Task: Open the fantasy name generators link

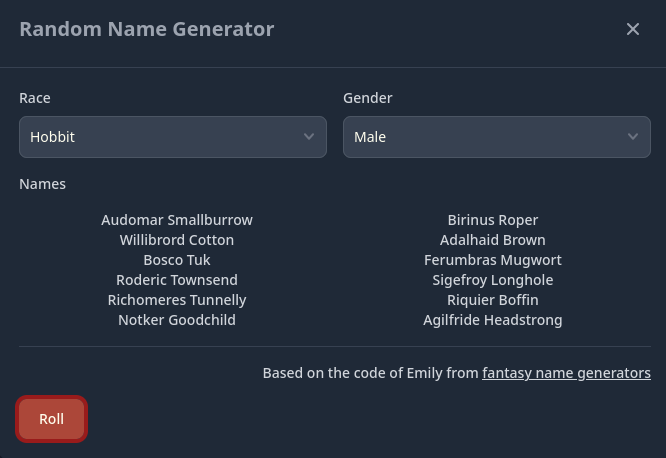Action: coord(566,373)
